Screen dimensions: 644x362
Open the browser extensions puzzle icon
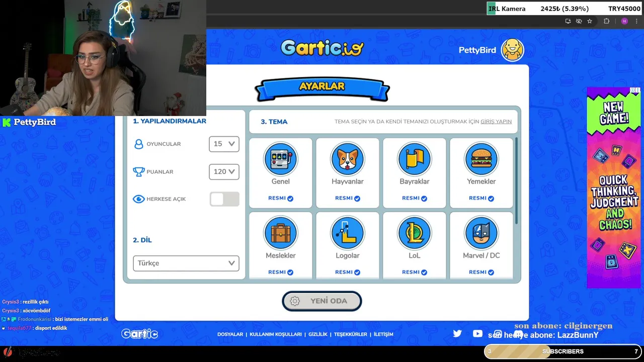click(x=606, y=21)
